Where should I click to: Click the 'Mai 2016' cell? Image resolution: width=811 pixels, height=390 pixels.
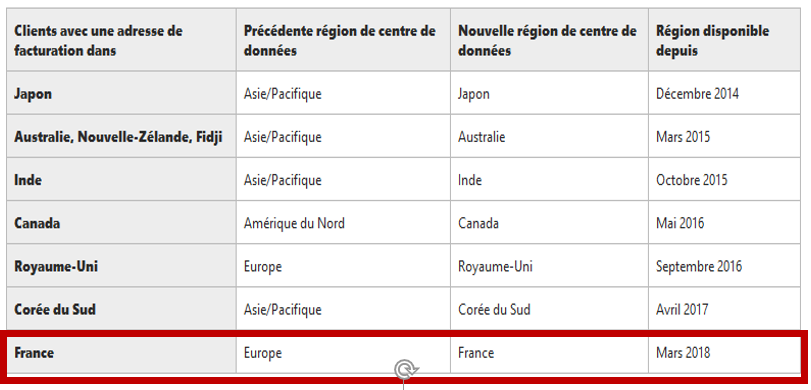(x=724, y=223)
